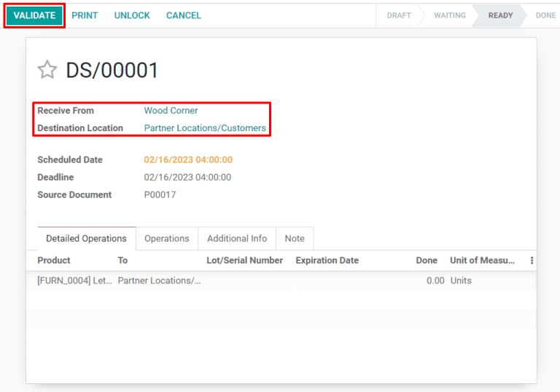The image size is (560, 392).
Task: Click the Validate button
Action: [34, 15]
